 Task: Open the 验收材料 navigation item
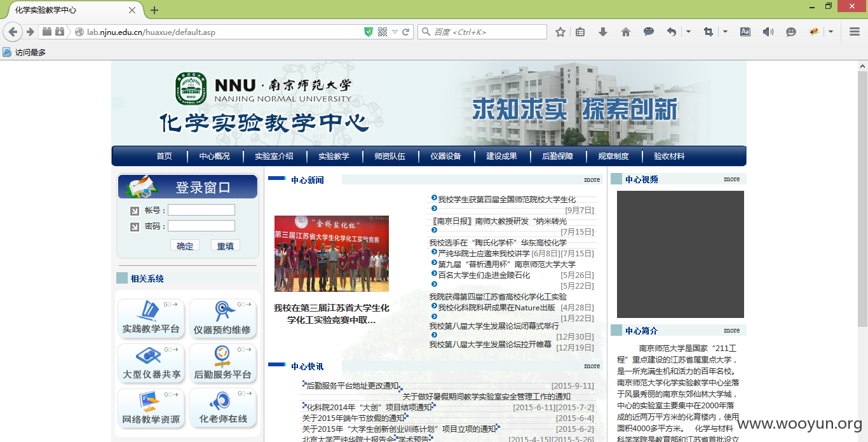[x=670, y=156]
